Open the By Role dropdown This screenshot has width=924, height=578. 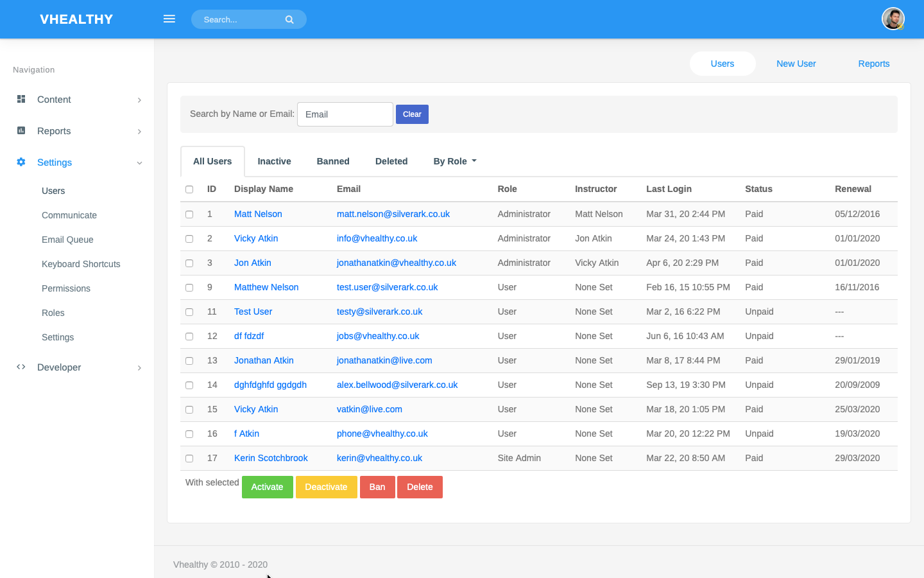[x=455, y=161]
